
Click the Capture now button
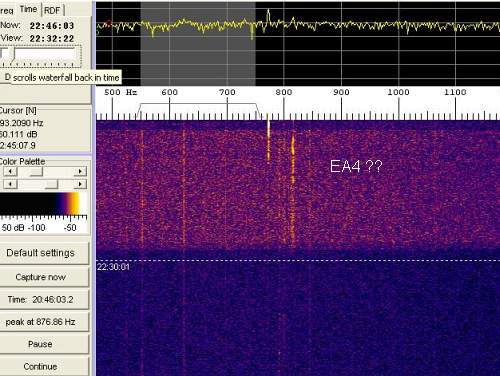coord(40,277)
